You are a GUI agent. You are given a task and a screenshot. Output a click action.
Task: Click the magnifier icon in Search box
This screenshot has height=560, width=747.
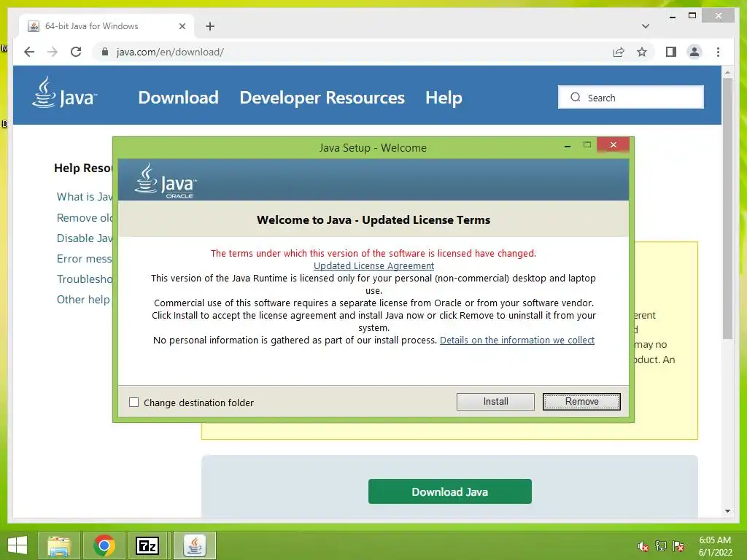coord(576,97)
